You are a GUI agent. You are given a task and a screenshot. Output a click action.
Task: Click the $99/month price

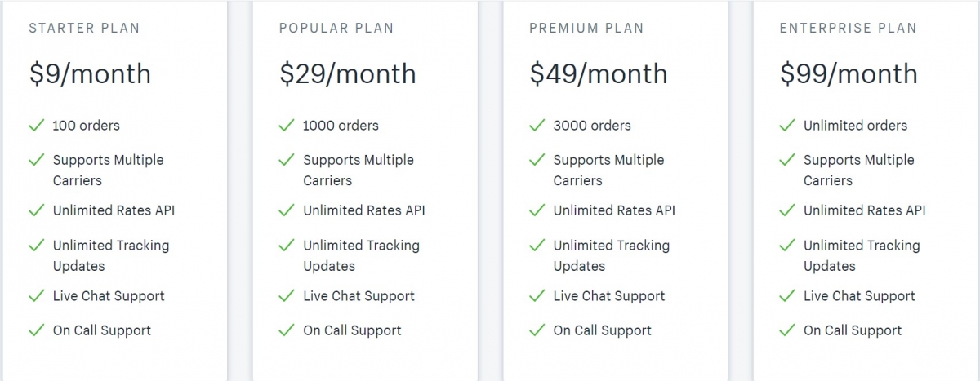(849, 74)
